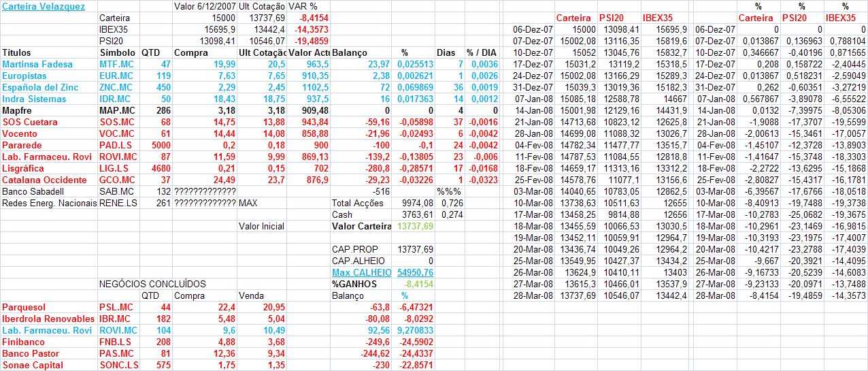Select the %%% cell
Viewport: 868px width, 371px height.
pyautogui.click(x=448, y=192)
